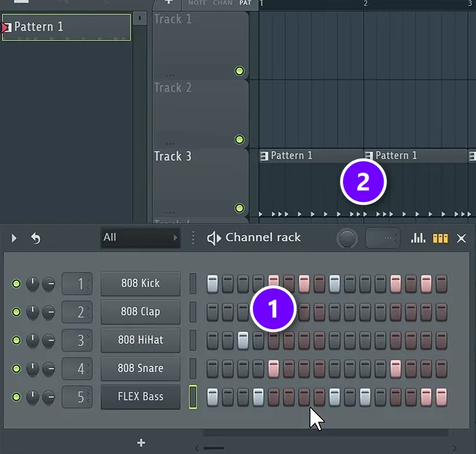Image resolution: width=476 pixels, height=454 pixels.
Task: Click the undo arrow in Channel rack
Action: tap(36, 238)
